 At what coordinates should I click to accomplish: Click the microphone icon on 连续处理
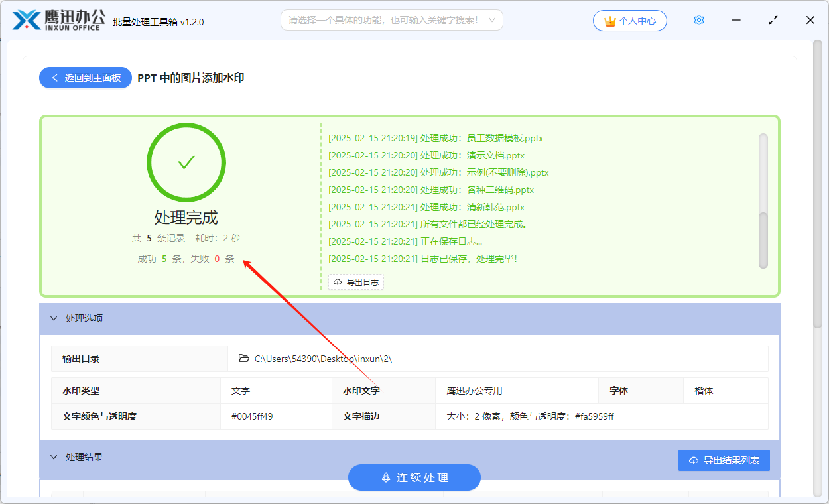[x=386, y=477]
